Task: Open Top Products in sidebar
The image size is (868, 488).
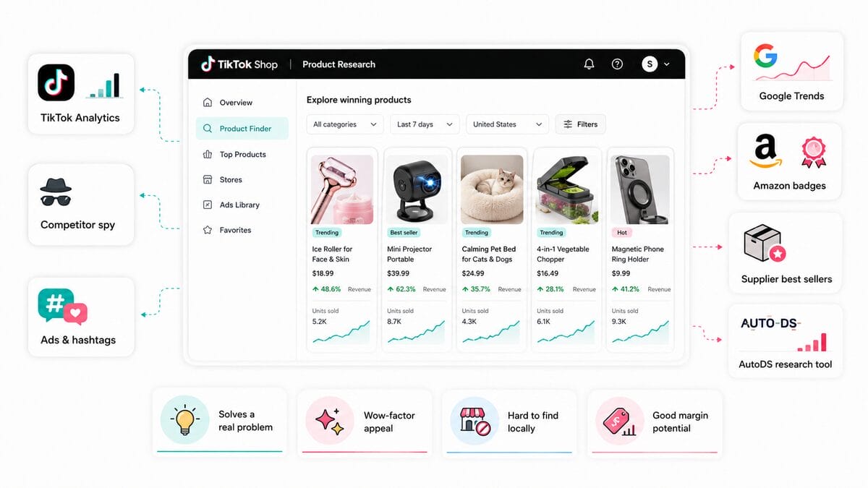Action: (x=242, y=154)
